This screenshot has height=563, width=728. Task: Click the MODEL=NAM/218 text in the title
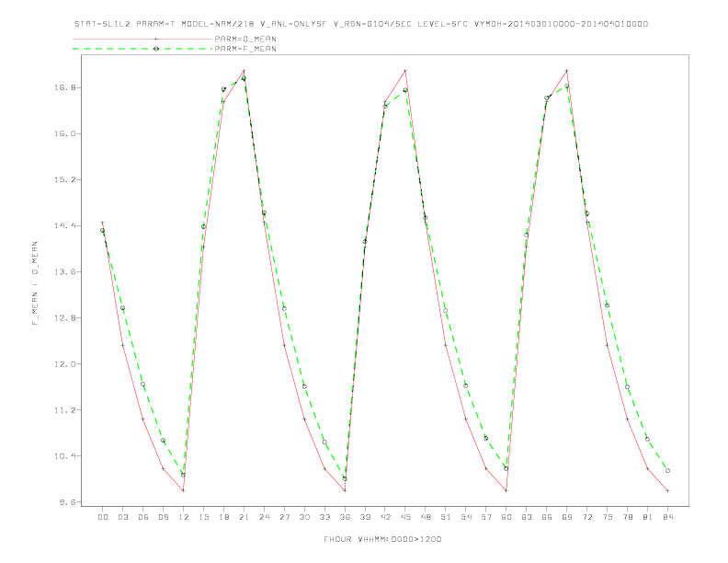click(x=218, y=24)
